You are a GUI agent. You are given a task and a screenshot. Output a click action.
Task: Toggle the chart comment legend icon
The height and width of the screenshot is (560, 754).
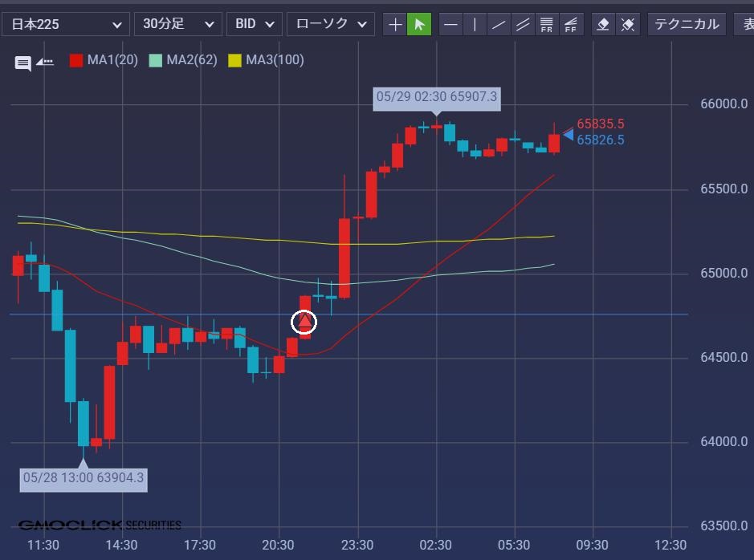coord(23,63)
